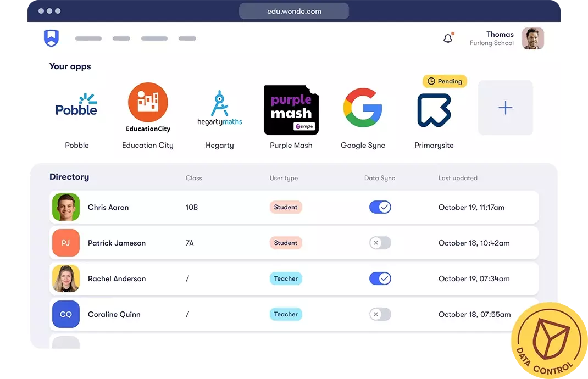588x379 pixels.
Task: Click the Data Control badge
Action: point(549,341)
